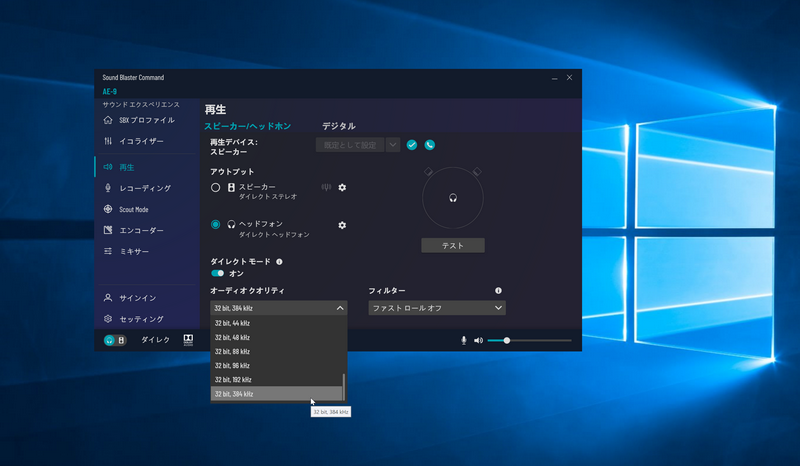Image resolution: width=800 pixels, height=466 pixels.
Task: Choose 32 bit, 384 kHz list option
Action: [276, 394]
